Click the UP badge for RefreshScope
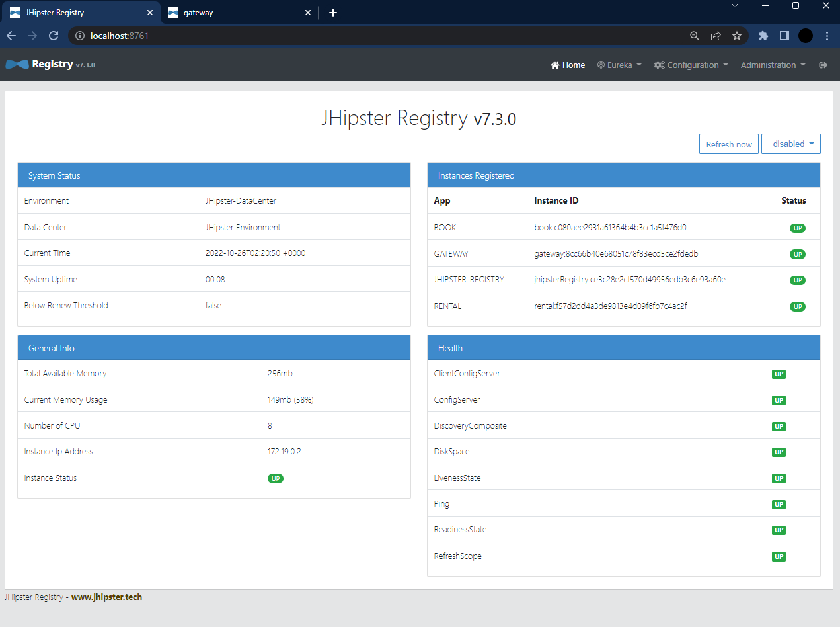840x627 pixels. (779, 557)
